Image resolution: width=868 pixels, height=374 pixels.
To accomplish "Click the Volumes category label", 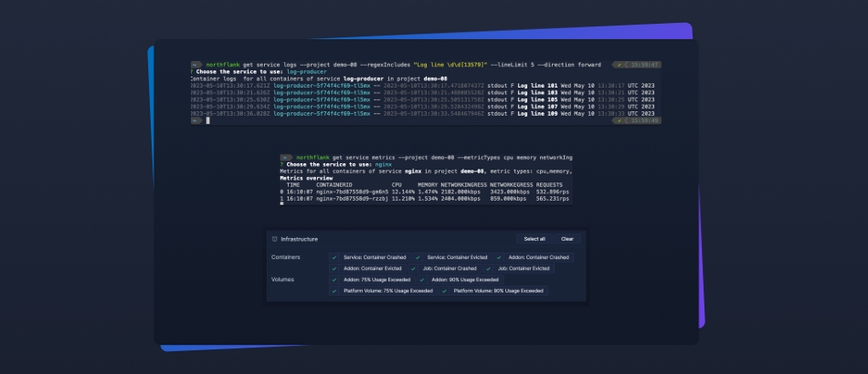I will (283, 280).
